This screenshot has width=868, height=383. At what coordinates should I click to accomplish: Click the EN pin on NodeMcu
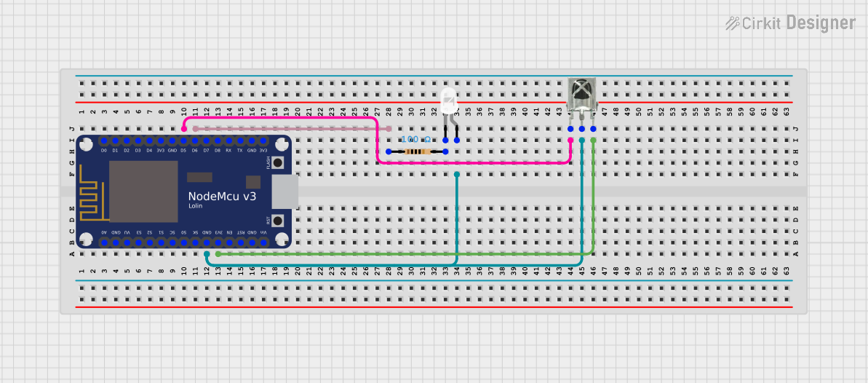coord(228,242)
